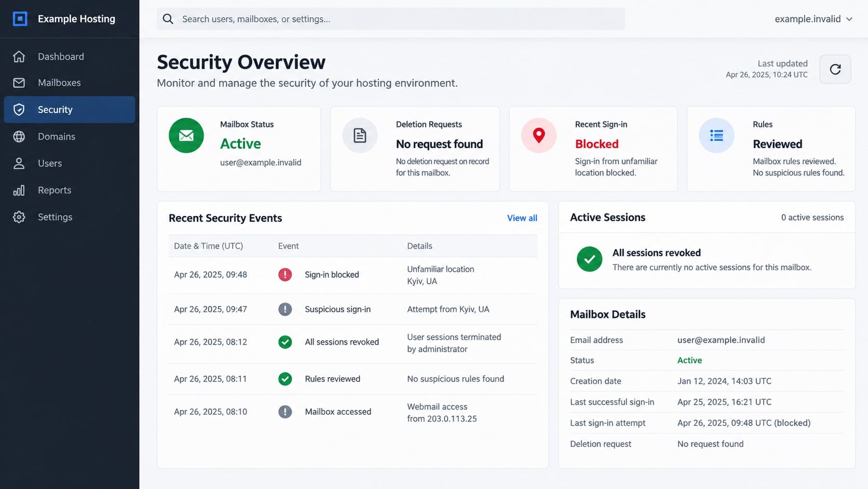Click the Security shield icon
This screenshot has height=489, width=868.
pos(19,110)
